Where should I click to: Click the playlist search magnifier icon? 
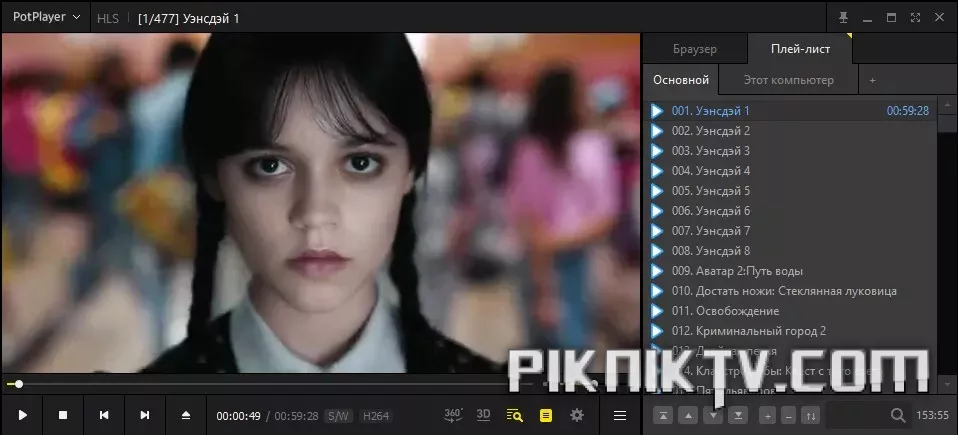tap(898, 415)
